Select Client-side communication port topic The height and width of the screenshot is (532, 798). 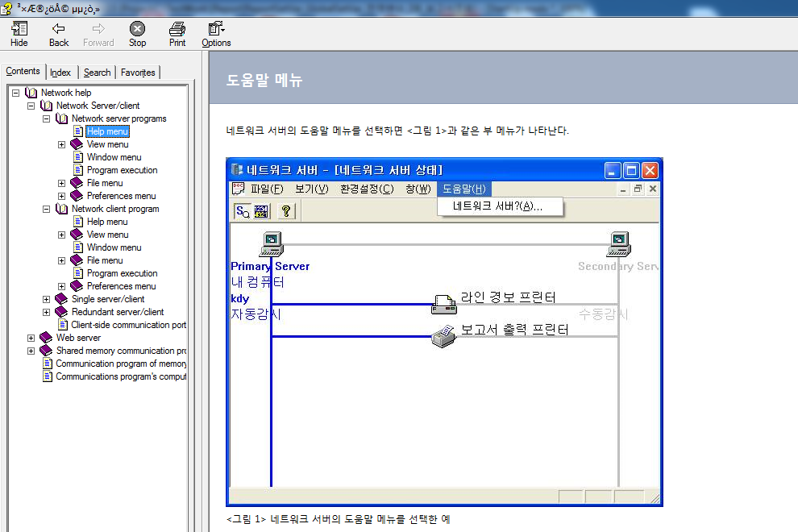coord(128,325)
